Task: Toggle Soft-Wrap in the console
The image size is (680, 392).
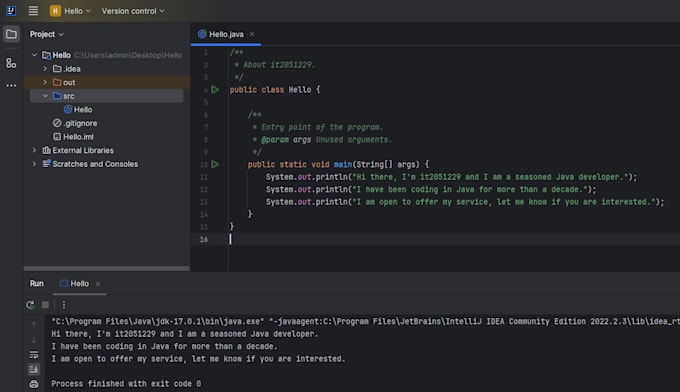Action: (34, 355)
